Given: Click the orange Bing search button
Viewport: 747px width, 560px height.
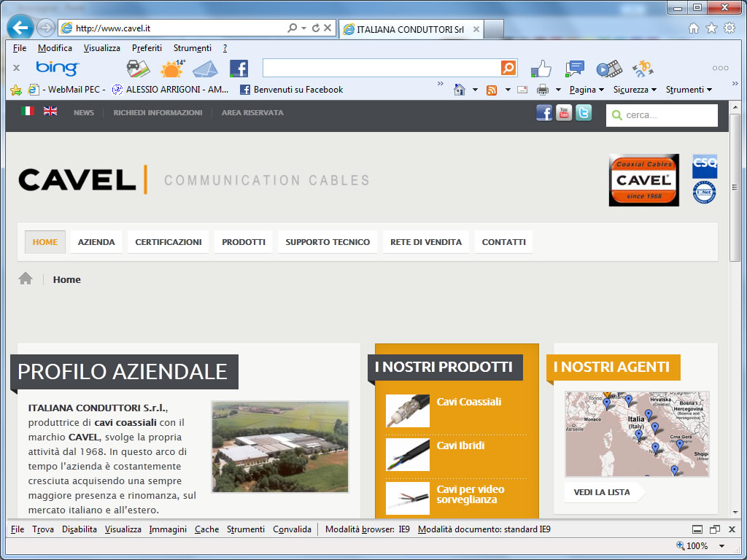Looking at the screenshot, I should click(508, 68).
